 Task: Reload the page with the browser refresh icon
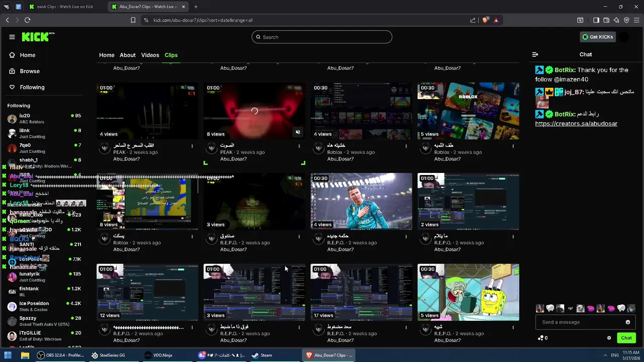[x=27, y=20]
